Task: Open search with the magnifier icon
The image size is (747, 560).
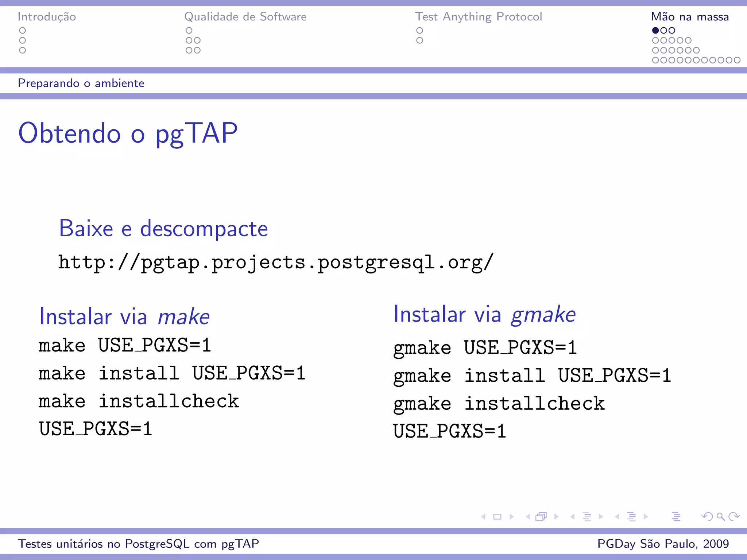Action: click(720, 517)
